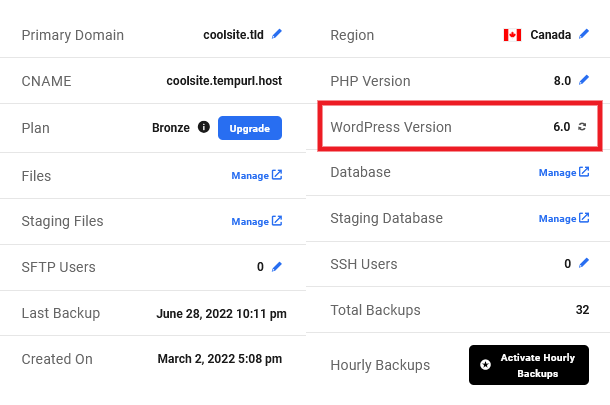The image size is (610, 405).
Task: Edit the Region with pencil icon
Action: click(584, 34)
